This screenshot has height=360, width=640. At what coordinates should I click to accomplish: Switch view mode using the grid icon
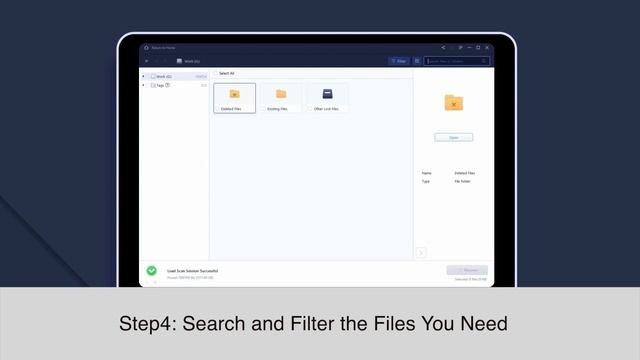(417, 61)
